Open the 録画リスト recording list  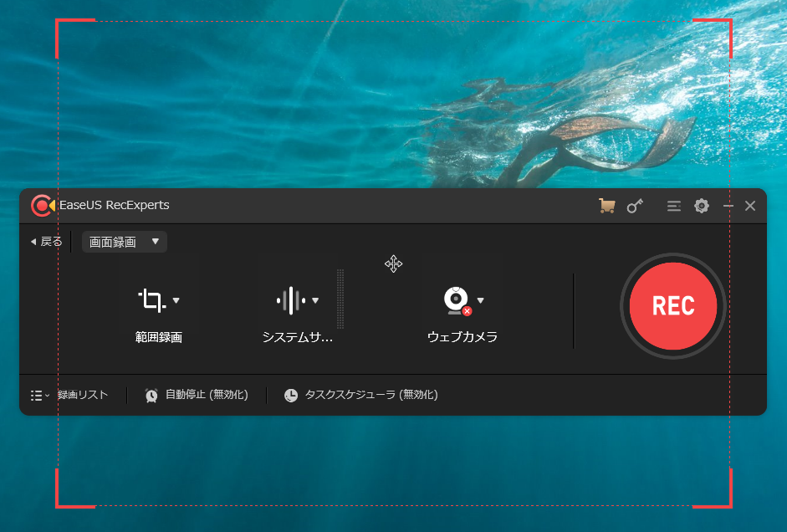[83, 395]
